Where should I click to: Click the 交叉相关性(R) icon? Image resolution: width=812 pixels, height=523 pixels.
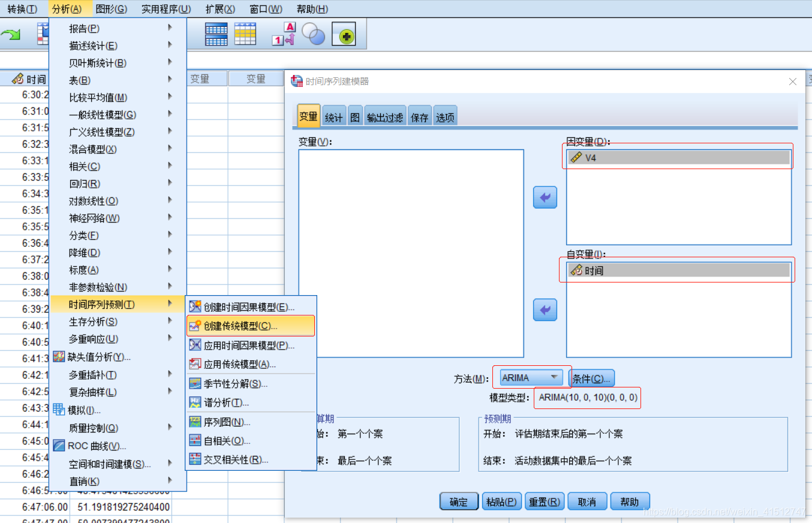pos(195,459)
